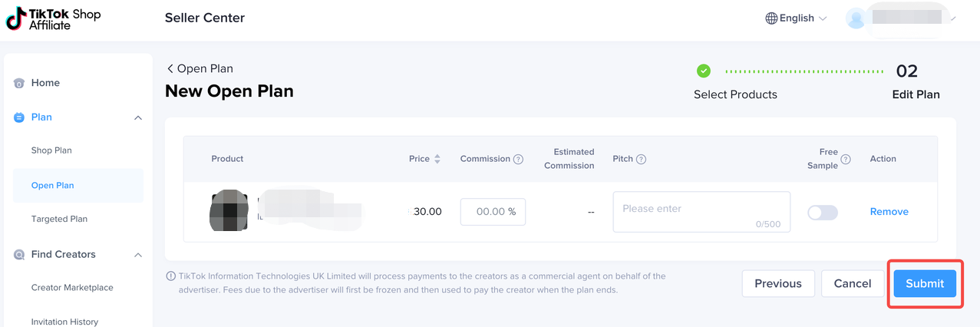980x327 pixels.
Task: Click the Commission help question icon
Action: coord(518,160)
